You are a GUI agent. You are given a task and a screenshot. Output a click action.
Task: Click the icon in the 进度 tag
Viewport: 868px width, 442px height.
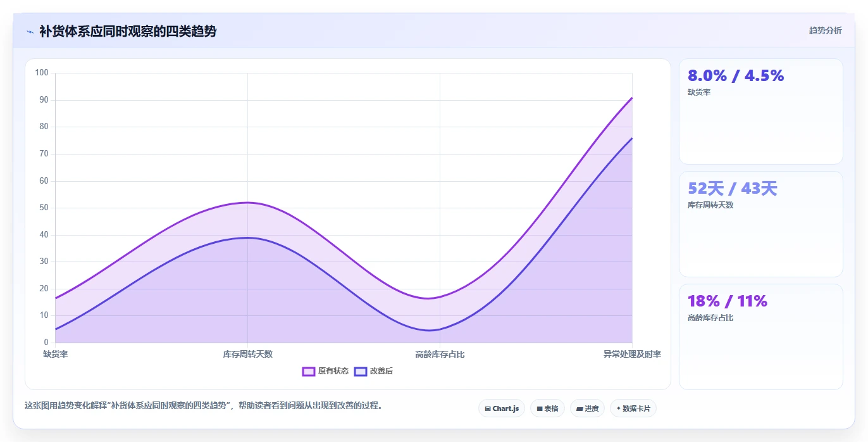tap(580, 409)
